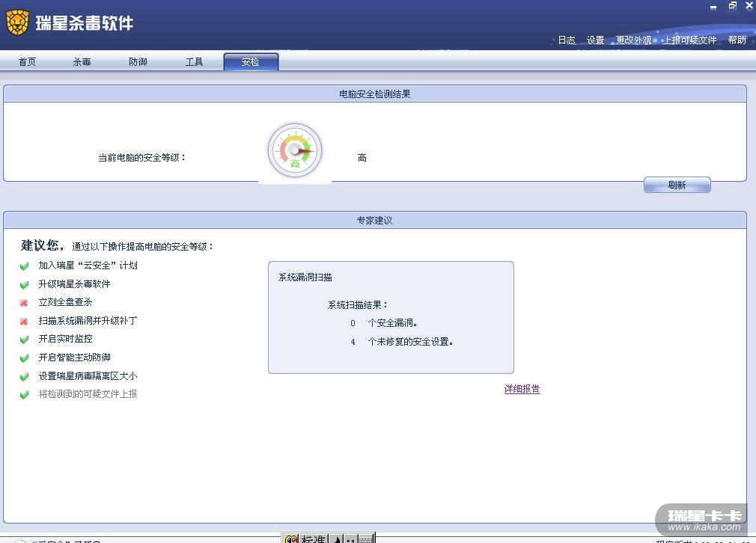
Task: Click green check beside 开启实时监控
Action: pos(24,340)
